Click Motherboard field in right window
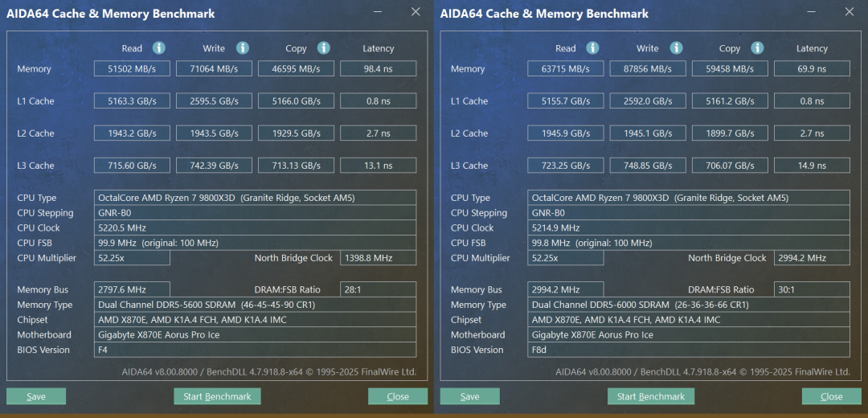Image resolution: width=868 pixels, height=418 pixels. (689, 334)
